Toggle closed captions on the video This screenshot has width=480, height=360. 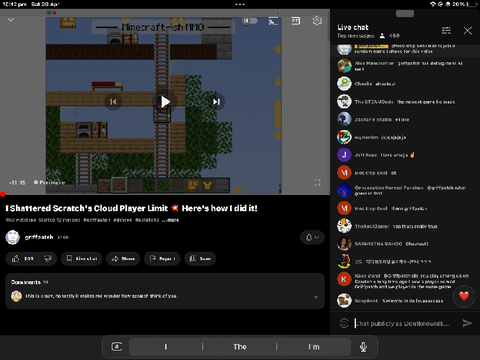(296, 21)
